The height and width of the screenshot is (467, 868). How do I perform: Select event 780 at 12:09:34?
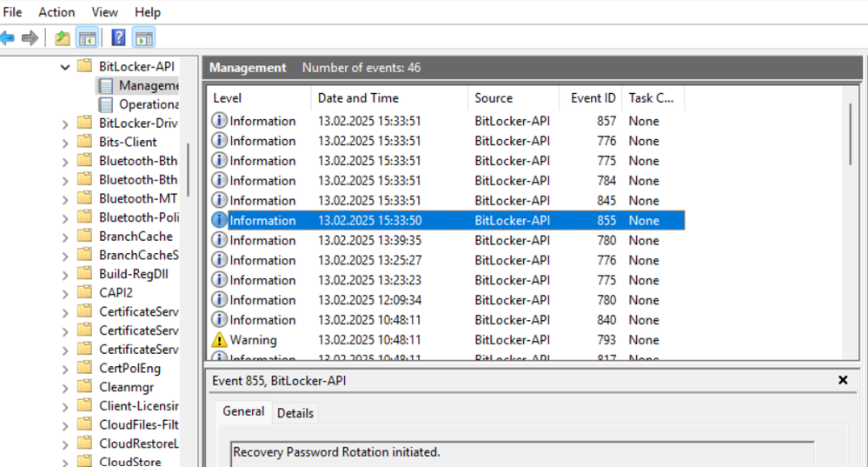coord(447,300)
